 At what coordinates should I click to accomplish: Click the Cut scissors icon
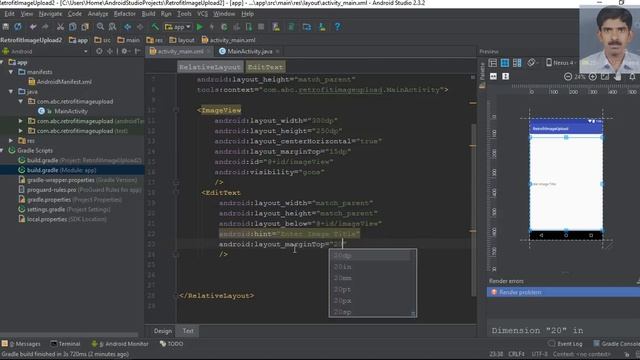pyautogui.click(x=60, y=27)
